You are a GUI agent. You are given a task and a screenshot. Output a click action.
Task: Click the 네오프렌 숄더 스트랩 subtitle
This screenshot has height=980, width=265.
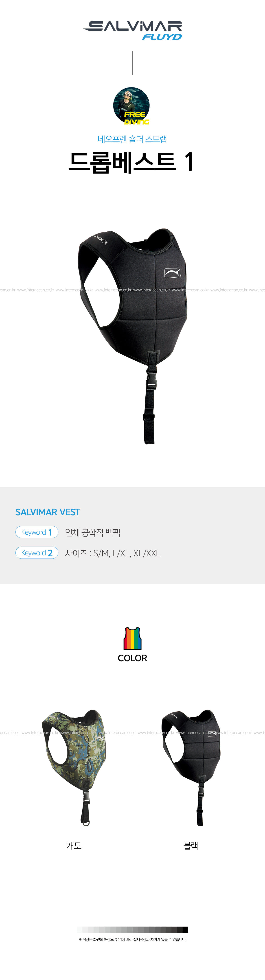coord(132,139)
